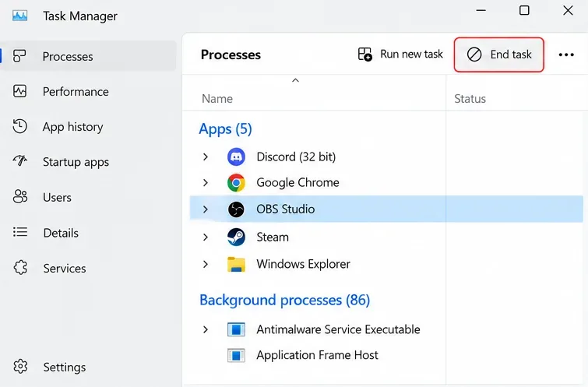Viewport: 588px width, 387px height.
Task: Select the Antimalware Service Executable text
Action: (x=338, y=329)
